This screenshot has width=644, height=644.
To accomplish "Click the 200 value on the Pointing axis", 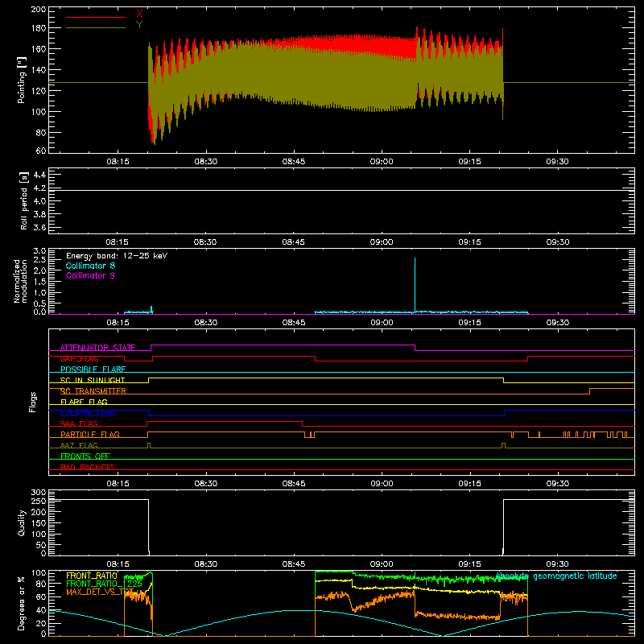I will [39, 9].
